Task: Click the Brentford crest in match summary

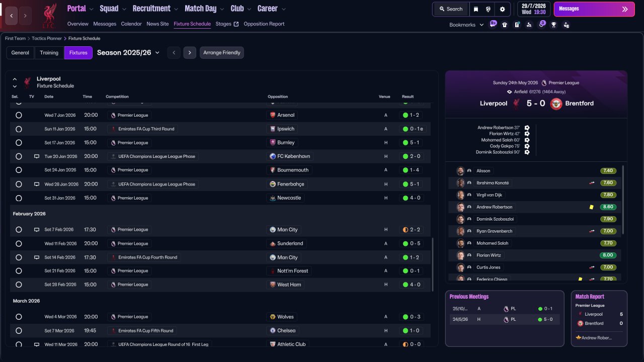Action: pyautogui.click(x=556, y=104)
